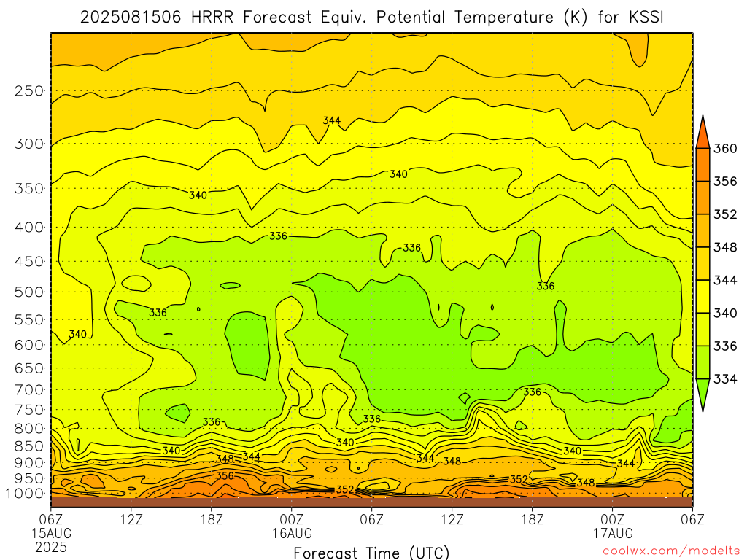Screen dimensions: 747x560
Task: Click the 344 colorbar legend value
Action: click(725, 280)
